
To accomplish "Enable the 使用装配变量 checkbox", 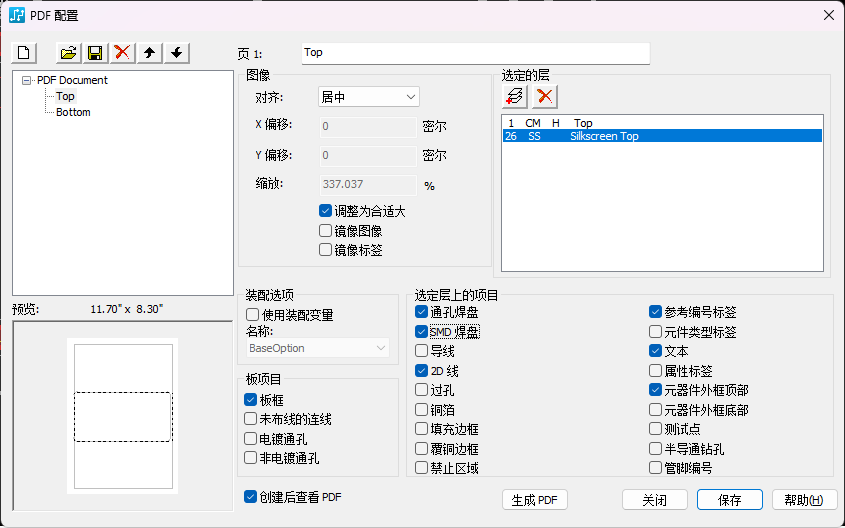I will [253, 315].
